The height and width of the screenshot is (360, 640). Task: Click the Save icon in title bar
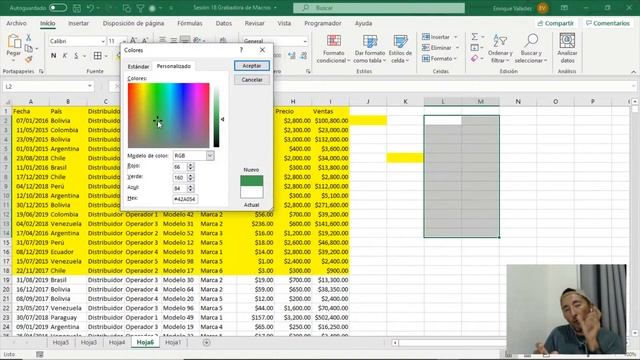pyautogui.click(x=77, y=8)
